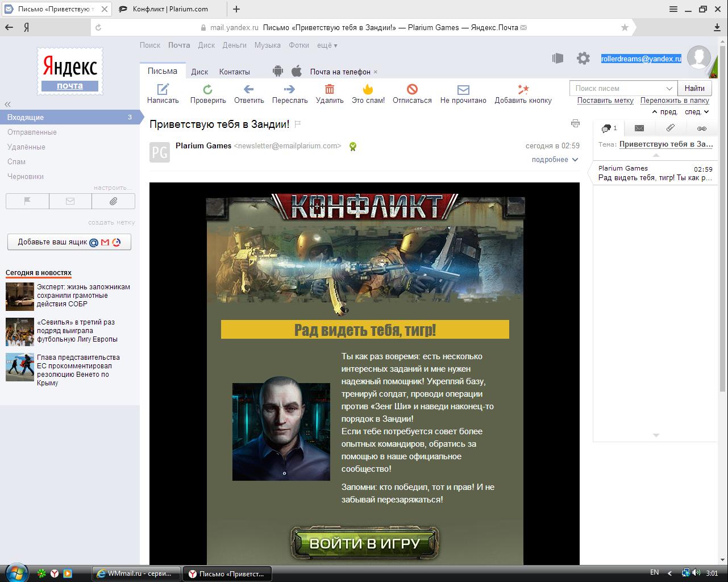728x582 pixels.
Task: Open browser downloads arrow icon
Action: click(717, 27)
